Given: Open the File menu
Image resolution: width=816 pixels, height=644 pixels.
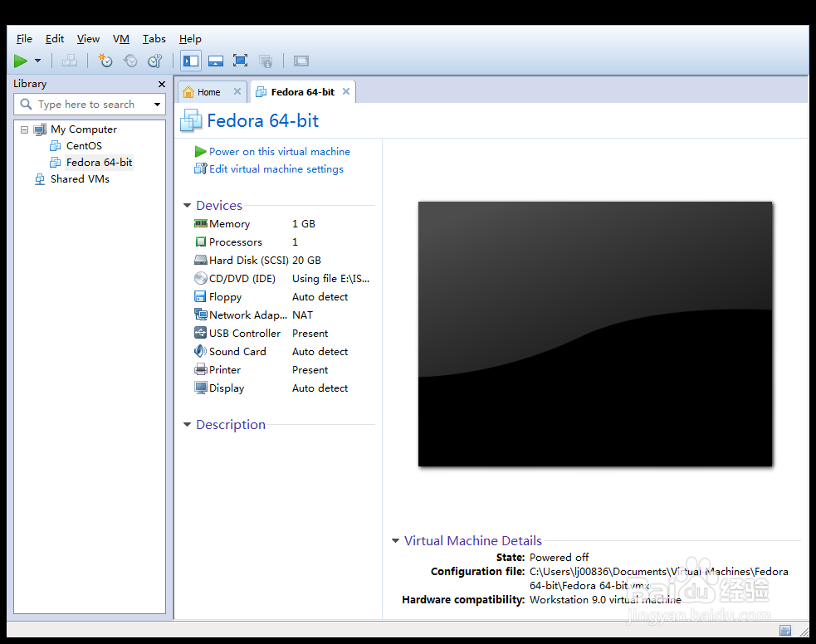Looking at the screenshot, I should [x=24, y=39].
